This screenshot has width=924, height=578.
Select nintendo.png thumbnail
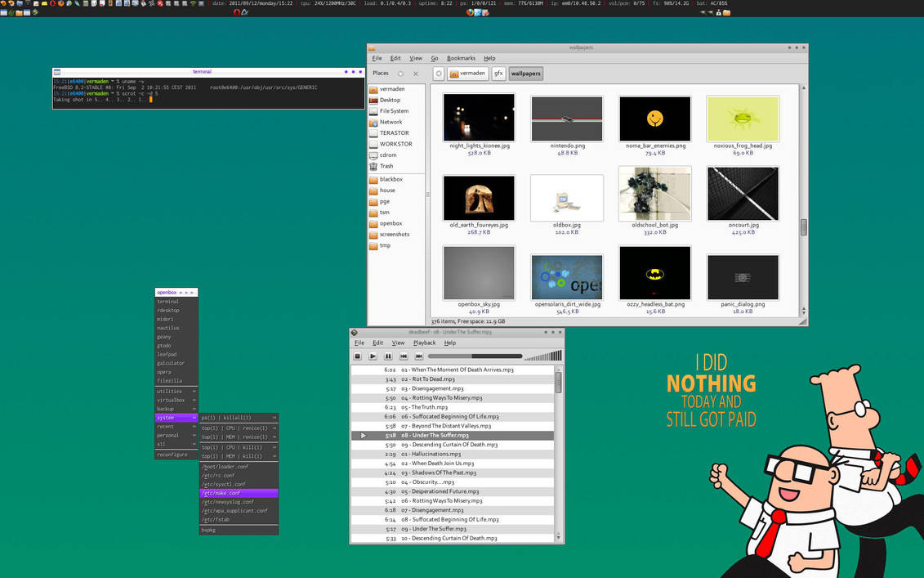click(567, 119)
